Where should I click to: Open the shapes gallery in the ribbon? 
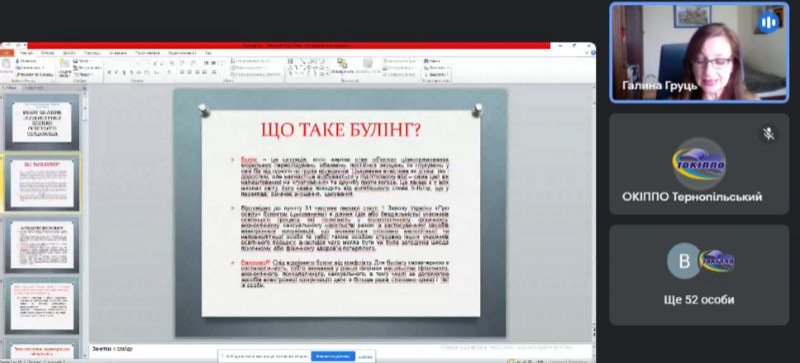(x=306, y=67)
